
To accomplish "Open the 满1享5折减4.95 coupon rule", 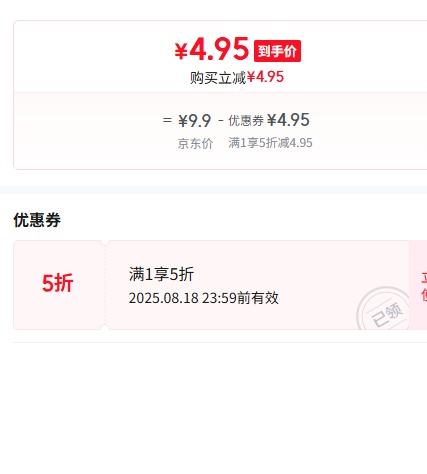I will click(270, 143).
